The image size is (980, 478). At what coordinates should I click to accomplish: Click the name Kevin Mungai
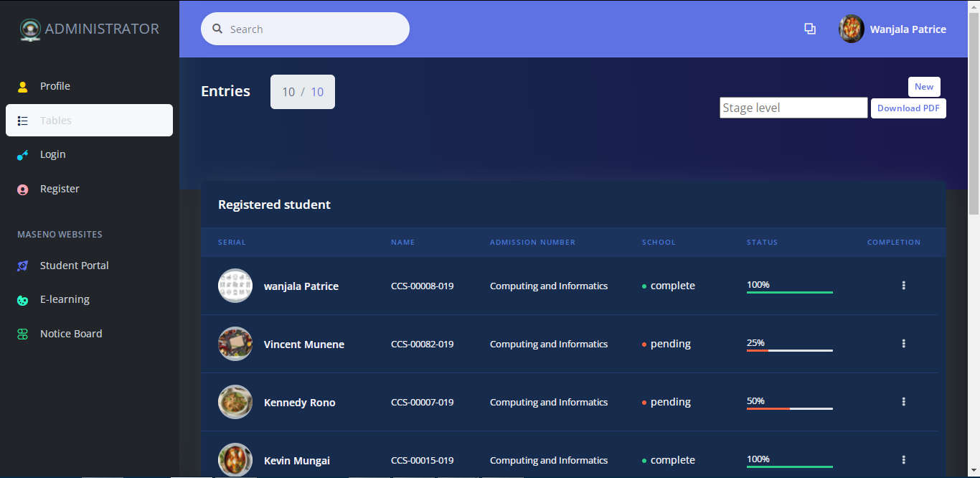[x=297, y=461]
